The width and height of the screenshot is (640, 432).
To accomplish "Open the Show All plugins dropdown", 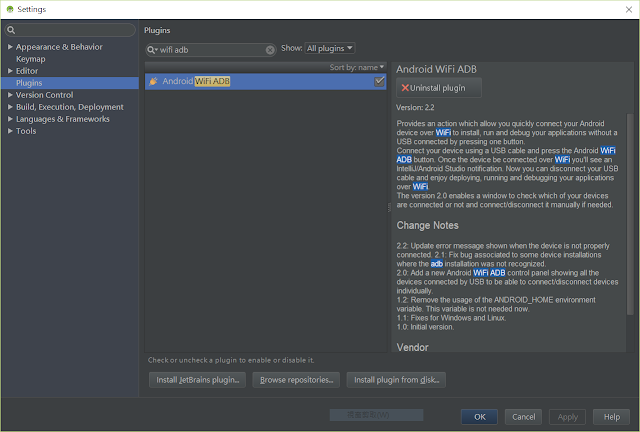I will (x=330, y=48).
